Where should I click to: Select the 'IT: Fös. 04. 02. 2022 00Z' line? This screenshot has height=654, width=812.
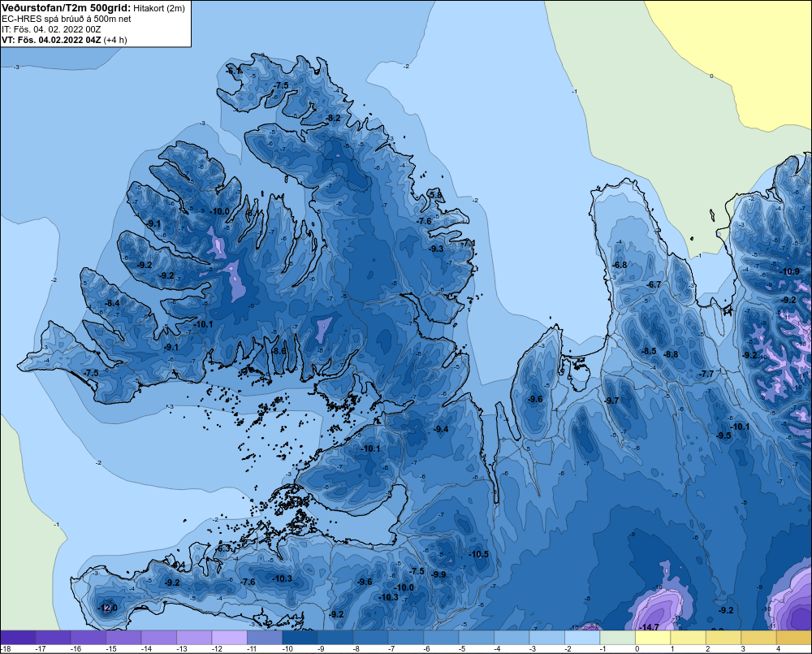51,29
